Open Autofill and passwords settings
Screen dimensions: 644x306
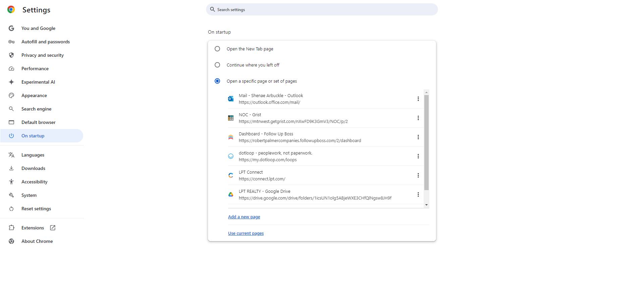46,42
